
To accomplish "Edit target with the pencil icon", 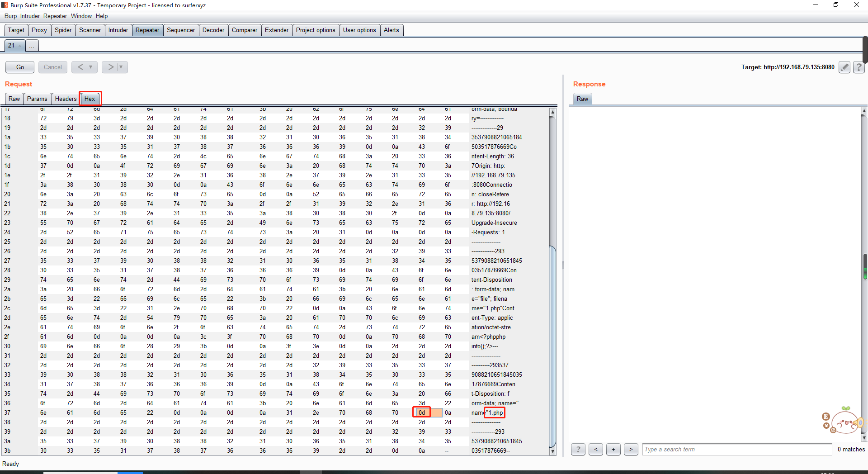I will point(844,67).
